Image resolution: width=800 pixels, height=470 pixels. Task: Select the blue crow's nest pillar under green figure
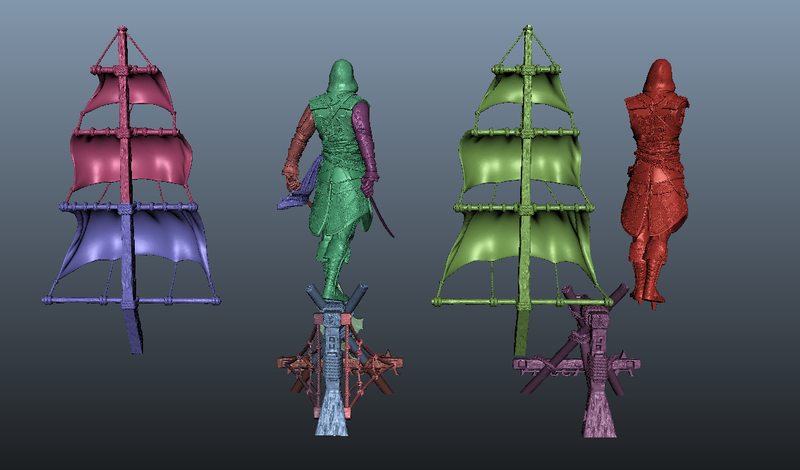point(332,367)
